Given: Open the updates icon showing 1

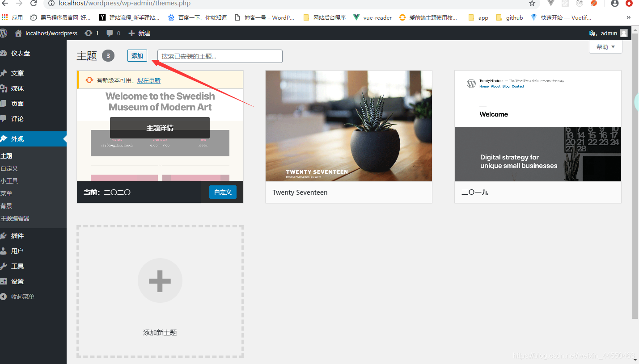Looking at the screenshot, I should 89,33.
